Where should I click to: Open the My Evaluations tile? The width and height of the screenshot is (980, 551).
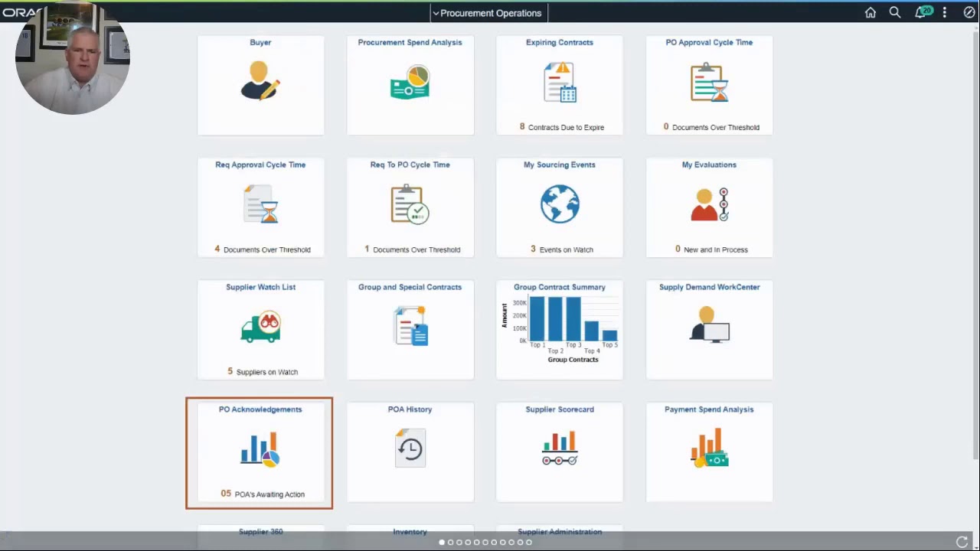[x=709, y=207]
